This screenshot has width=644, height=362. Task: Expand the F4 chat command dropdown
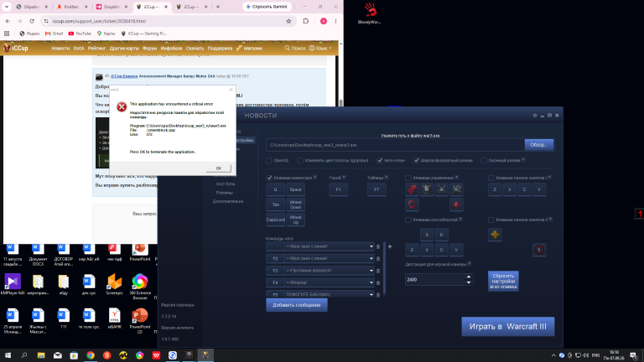tap(371, 282)
